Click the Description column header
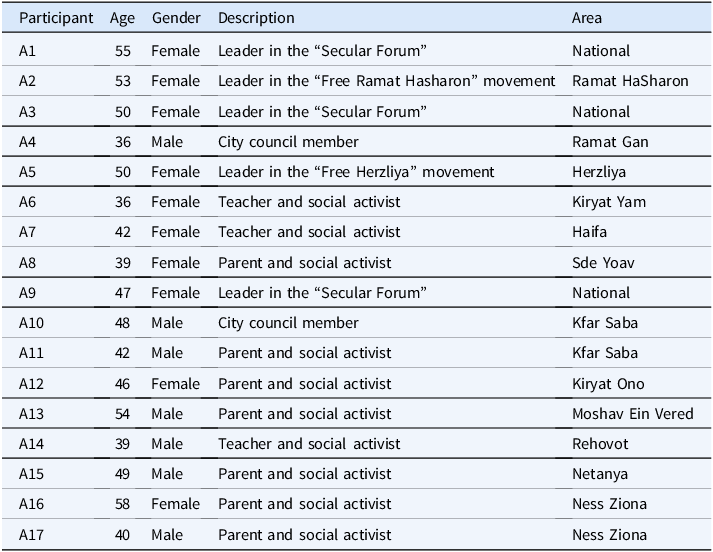 [256, 18]
